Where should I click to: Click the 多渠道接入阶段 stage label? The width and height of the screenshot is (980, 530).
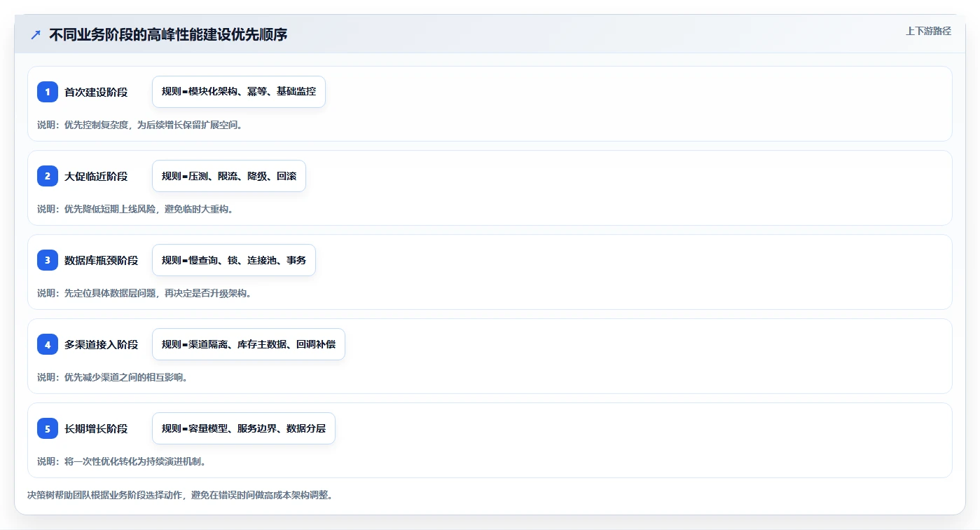click(x=102, y=344)
